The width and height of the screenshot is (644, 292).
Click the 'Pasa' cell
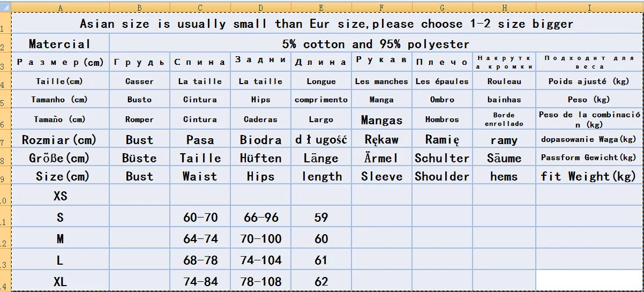[x=200, y=139]
